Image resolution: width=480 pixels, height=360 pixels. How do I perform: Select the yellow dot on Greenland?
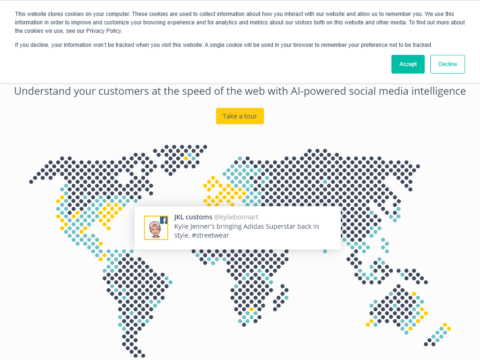pyautogui.click(x=186, y=158)
